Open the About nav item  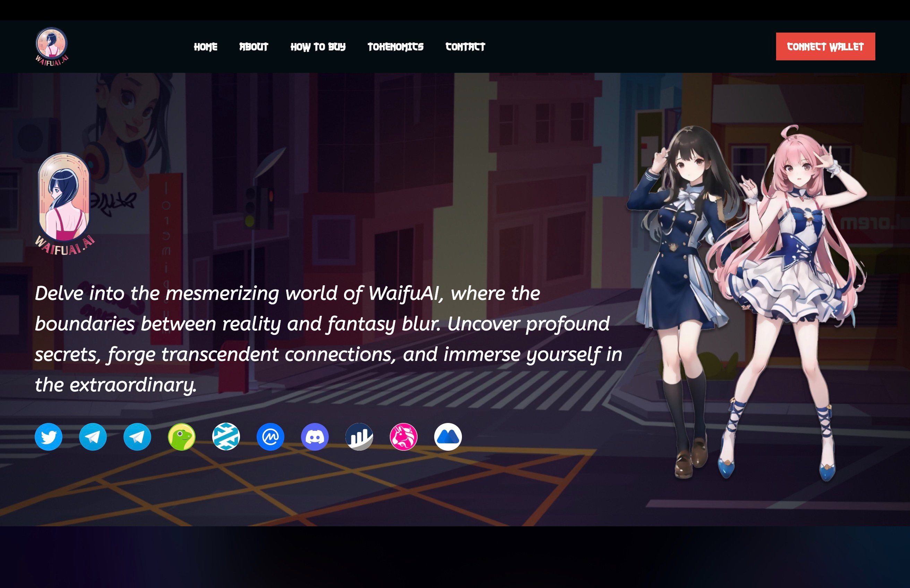pyautogui.click(x=254, y=47)
